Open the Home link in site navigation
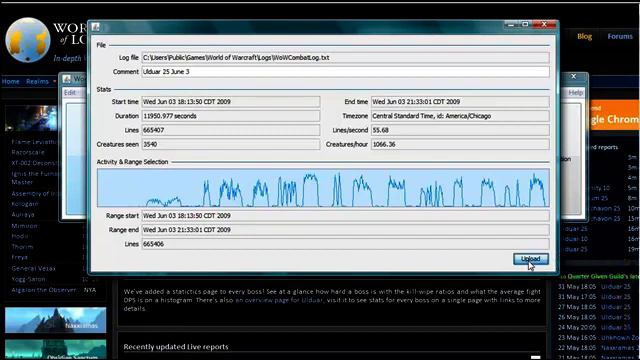 coord(11,81)
